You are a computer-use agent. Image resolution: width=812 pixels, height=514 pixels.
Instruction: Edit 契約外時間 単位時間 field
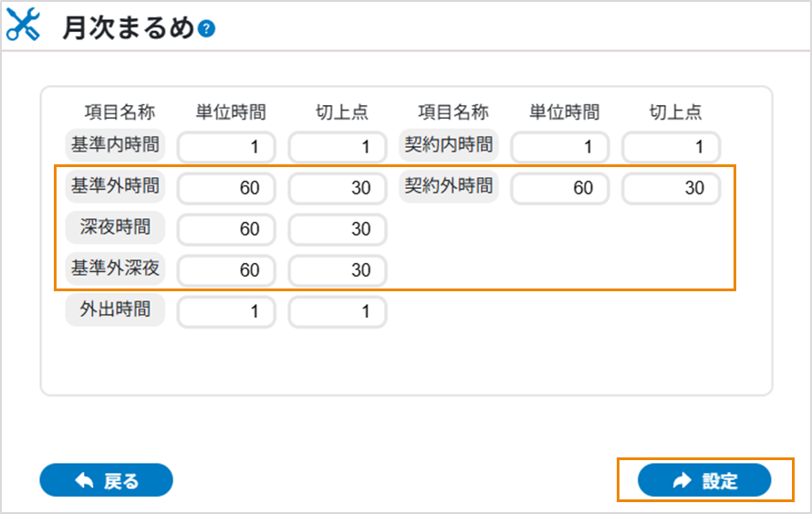tap(560, 187)
